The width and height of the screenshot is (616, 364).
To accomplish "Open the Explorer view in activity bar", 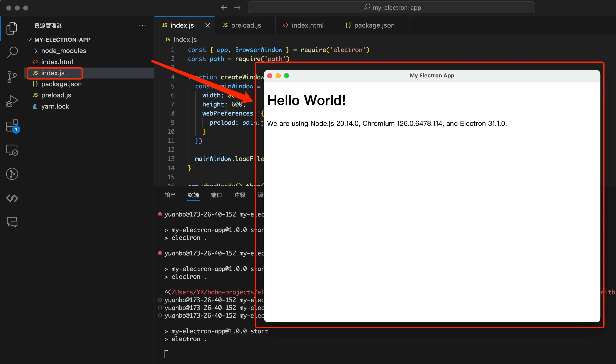I will tap(12, 28).
